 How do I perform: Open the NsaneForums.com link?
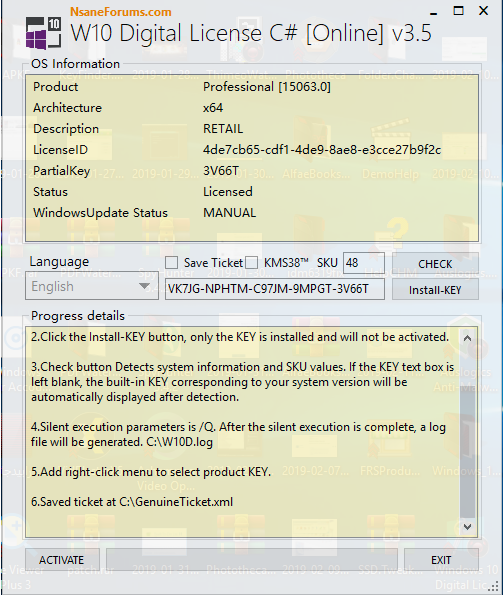[x=121, y=12]
